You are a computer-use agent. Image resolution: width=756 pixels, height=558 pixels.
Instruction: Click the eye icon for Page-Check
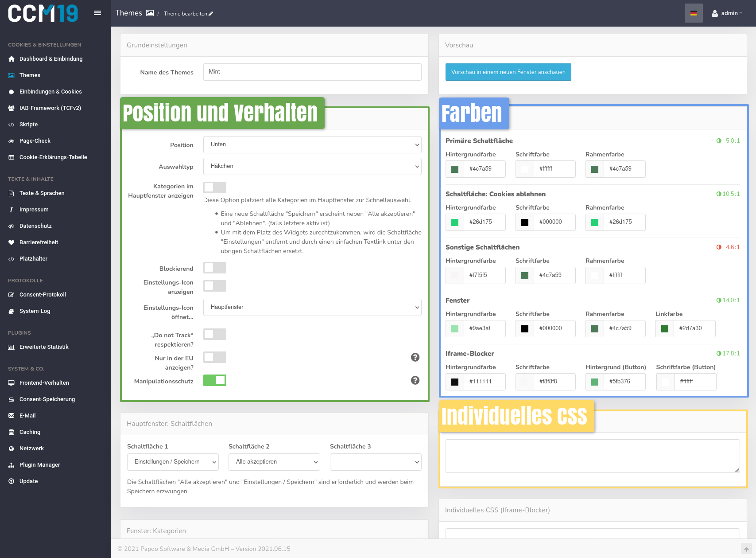pos(12,141)
